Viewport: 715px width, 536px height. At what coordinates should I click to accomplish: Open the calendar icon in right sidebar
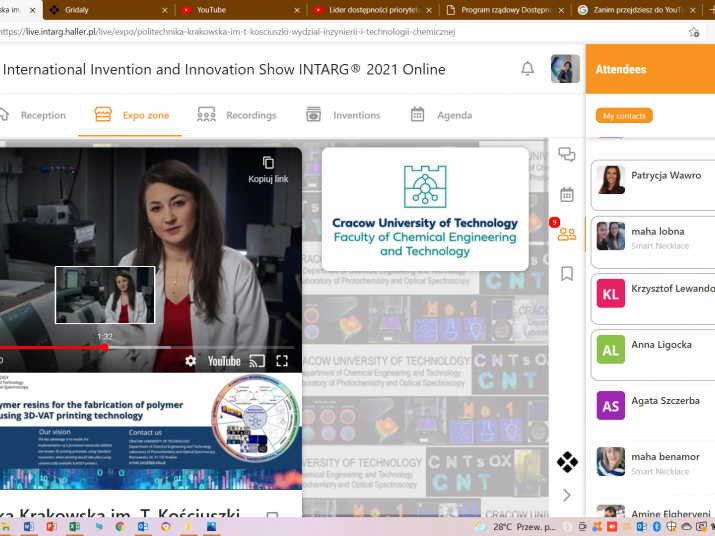(x=567, y=194)
